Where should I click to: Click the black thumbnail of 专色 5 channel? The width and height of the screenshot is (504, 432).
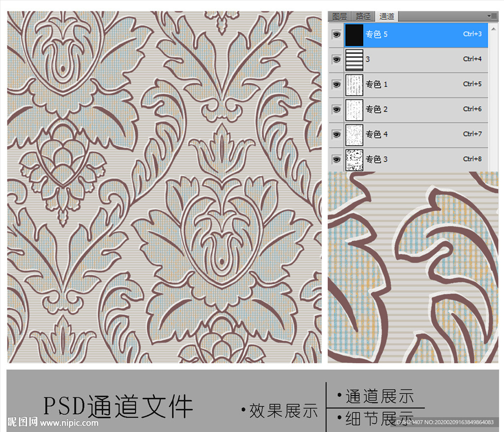coord(354,35)
